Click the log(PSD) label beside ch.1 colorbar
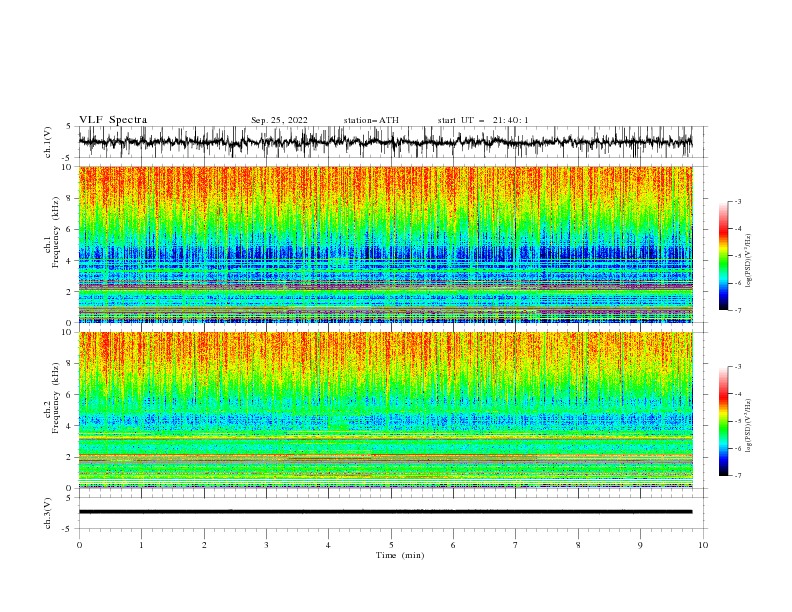The width and height of the screenshot is (792, 612). [748, 261]
